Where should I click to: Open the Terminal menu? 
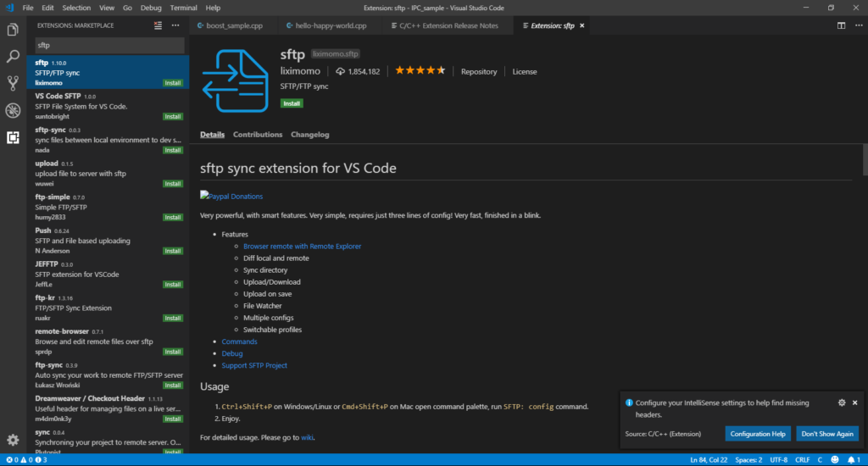coord(183,8)
